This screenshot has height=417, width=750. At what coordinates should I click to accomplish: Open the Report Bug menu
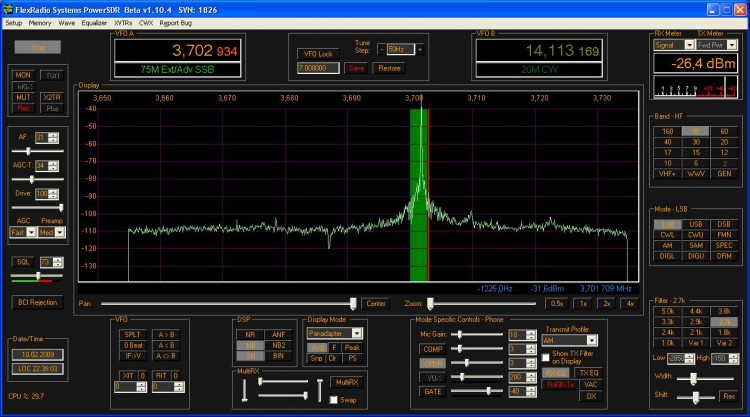tap(176, 23)
